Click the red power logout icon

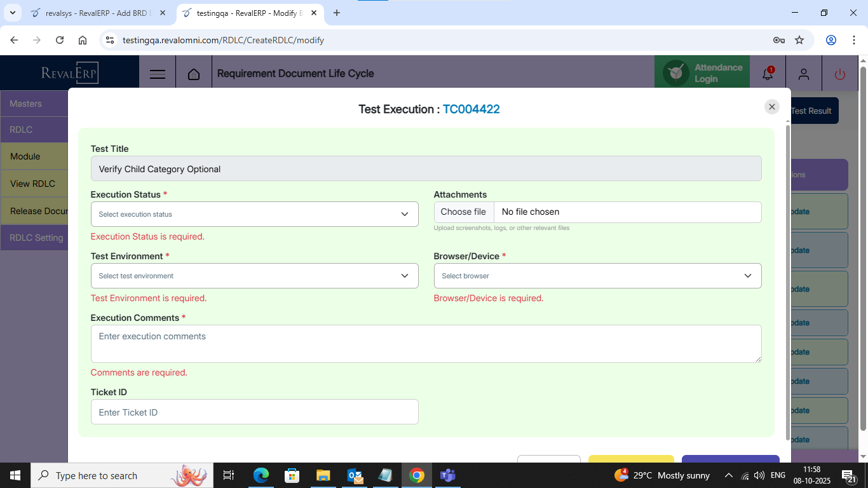(839, 74)
